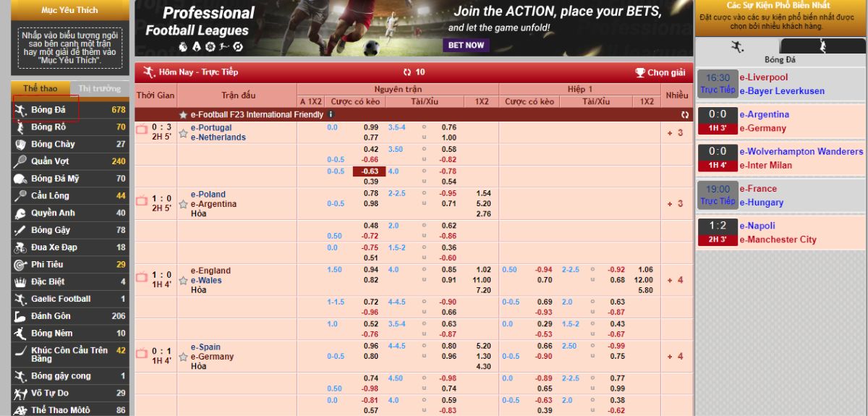Open live stream icon for e-Portugal match
The height and width of the screenshot is (416, 868).
click(142, 130)
